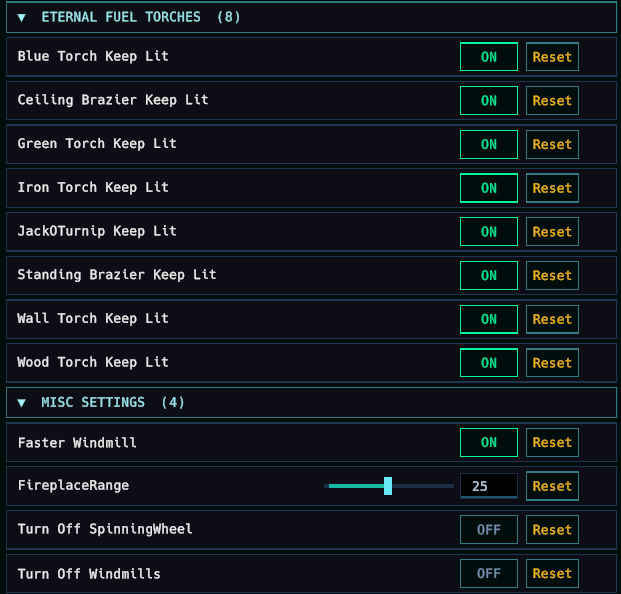Reset the Wall Torch Keep Lit setting
The height and width of the screenshot is (594, 621).
pos(552,319)
